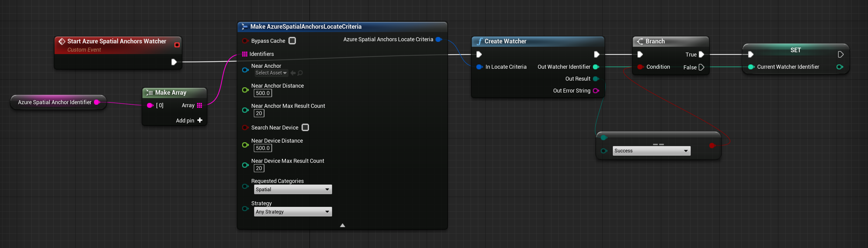Click the Requested Categories input pin
This screenshot has height=248, width=868.
tap(245, 186)
